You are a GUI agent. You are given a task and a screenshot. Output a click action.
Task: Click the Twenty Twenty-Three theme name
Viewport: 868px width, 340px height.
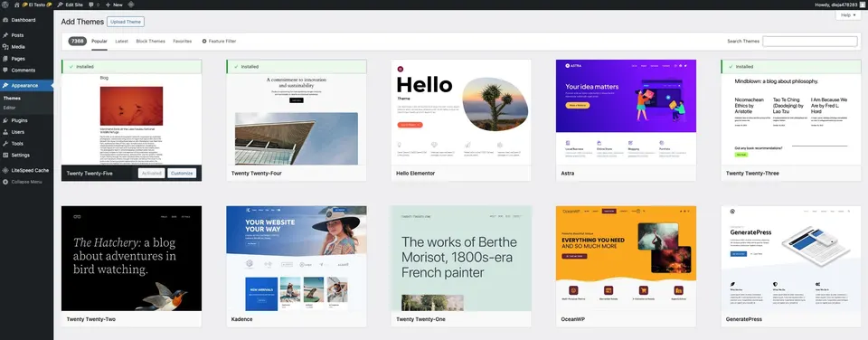[752, 174]
